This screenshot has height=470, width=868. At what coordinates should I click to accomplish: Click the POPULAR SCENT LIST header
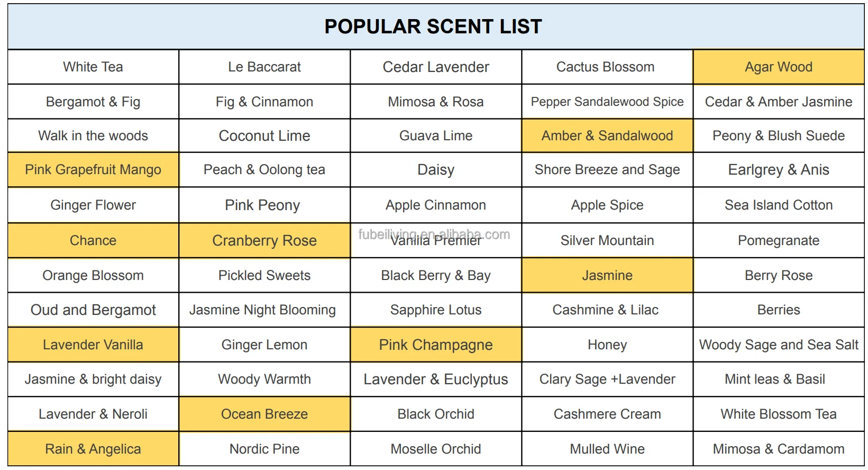(x=433, y=26)
